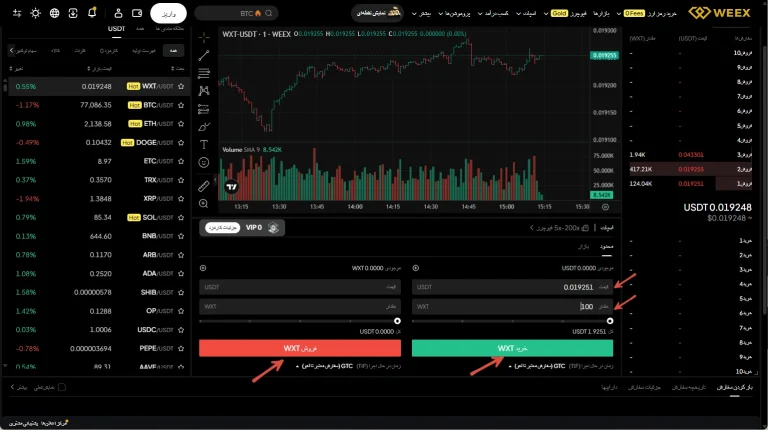The height and width of the screenshot is (430, 768).
Task: Favorite the WXT/USDT pair star
Action: click(x=181, y=86)
